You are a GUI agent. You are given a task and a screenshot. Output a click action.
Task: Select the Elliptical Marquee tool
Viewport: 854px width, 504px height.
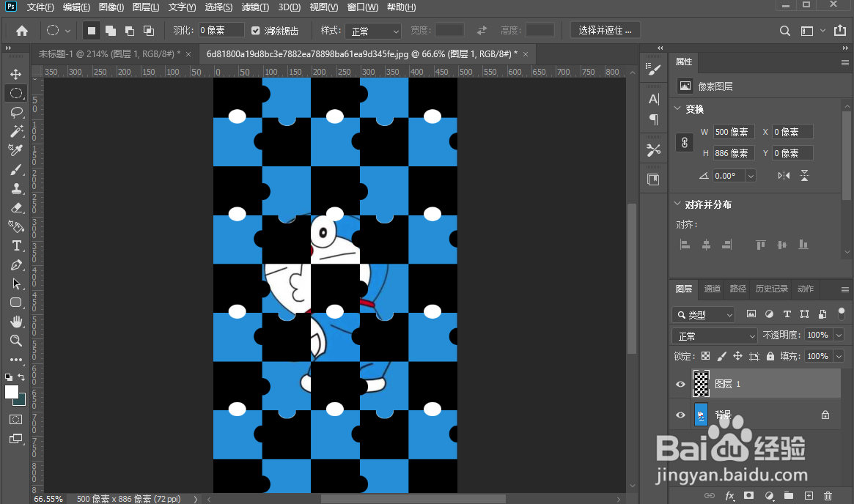pos(16,93)
